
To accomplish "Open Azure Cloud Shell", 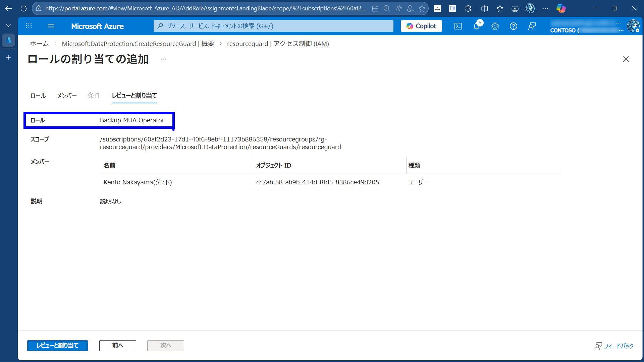I will pyautogui.click(x=458, y=26).
